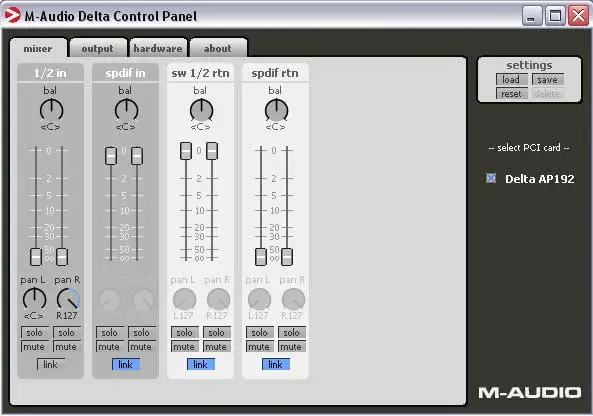
Task: Click the 1/2 in balance knob
Action: [51, 110]
